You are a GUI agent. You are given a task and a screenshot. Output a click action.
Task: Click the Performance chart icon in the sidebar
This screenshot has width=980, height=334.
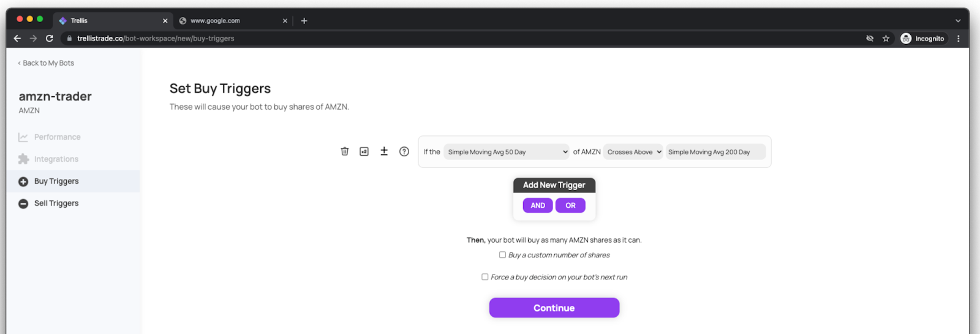(x=23, y=137)
